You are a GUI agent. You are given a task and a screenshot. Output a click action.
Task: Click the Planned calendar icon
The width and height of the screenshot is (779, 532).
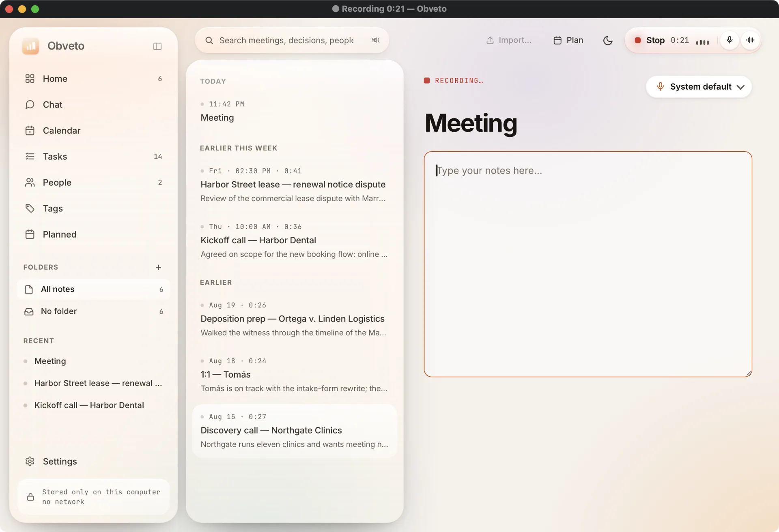pos(30,234)
